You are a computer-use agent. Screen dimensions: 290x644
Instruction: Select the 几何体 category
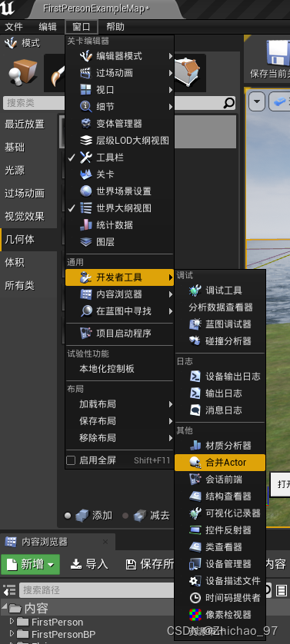coord(28,240)
